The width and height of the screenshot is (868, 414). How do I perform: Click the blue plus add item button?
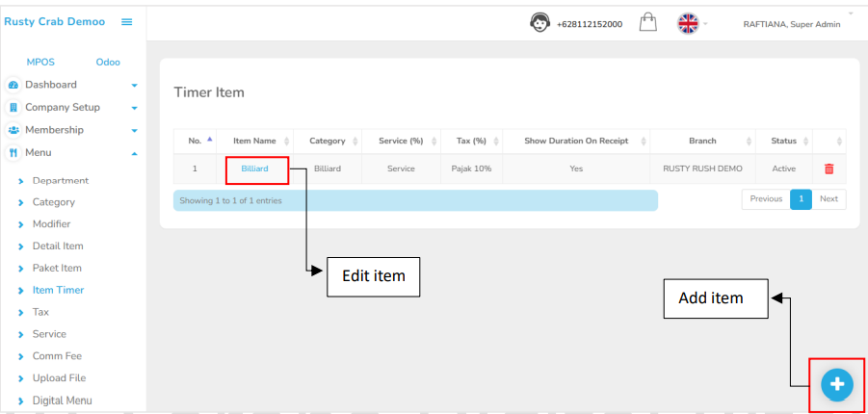836,384
